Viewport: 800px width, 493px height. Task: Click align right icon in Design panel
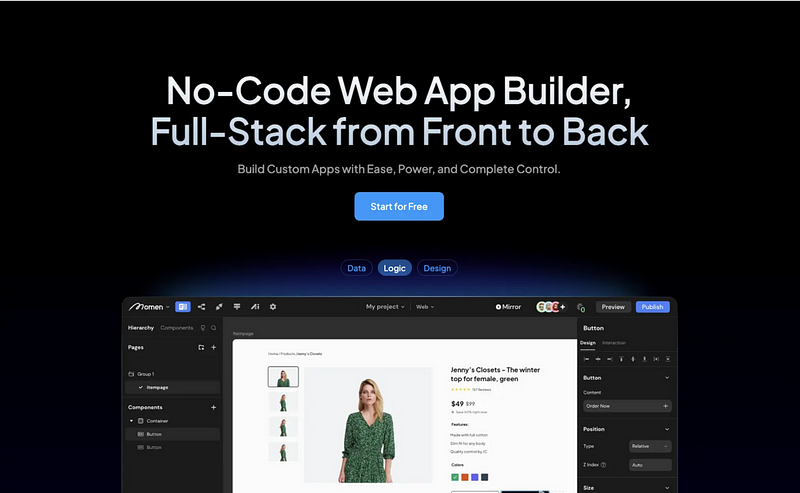(x=609, y=359)
